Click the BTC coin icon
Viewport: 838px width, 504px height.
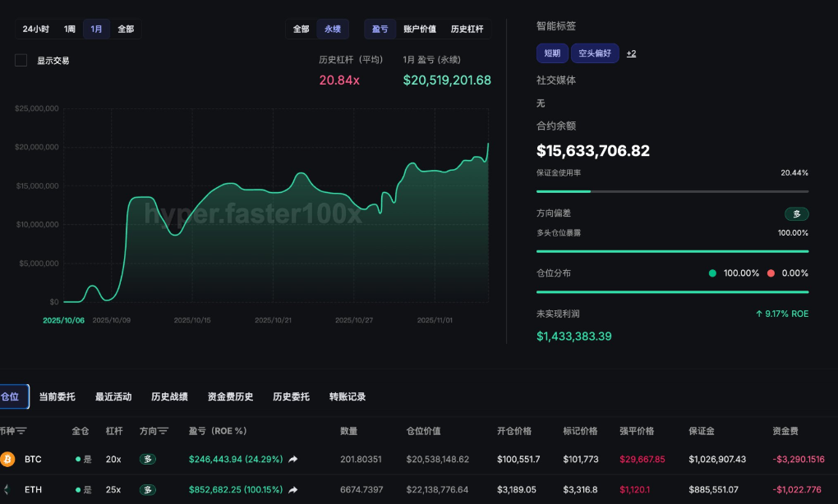pyautogui.click(x=7, y=459)
